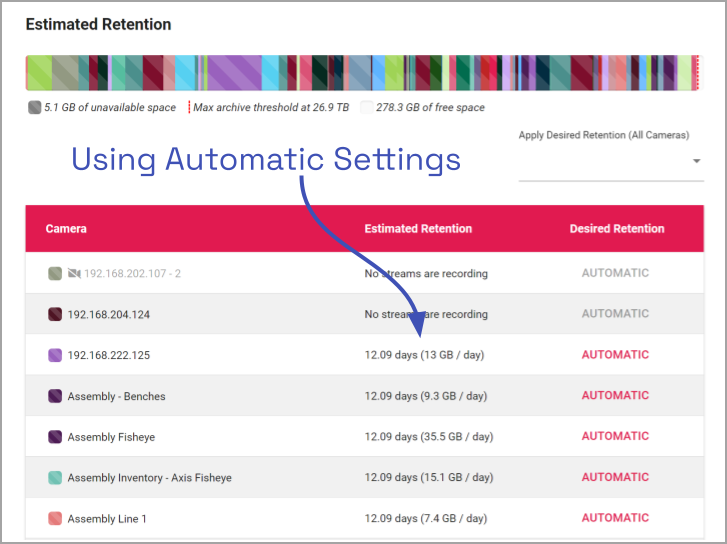The image size is (727, 544).
Task: Select the Assembly Inventory - Axis Fisheye row name
Action: pos(149,478)
